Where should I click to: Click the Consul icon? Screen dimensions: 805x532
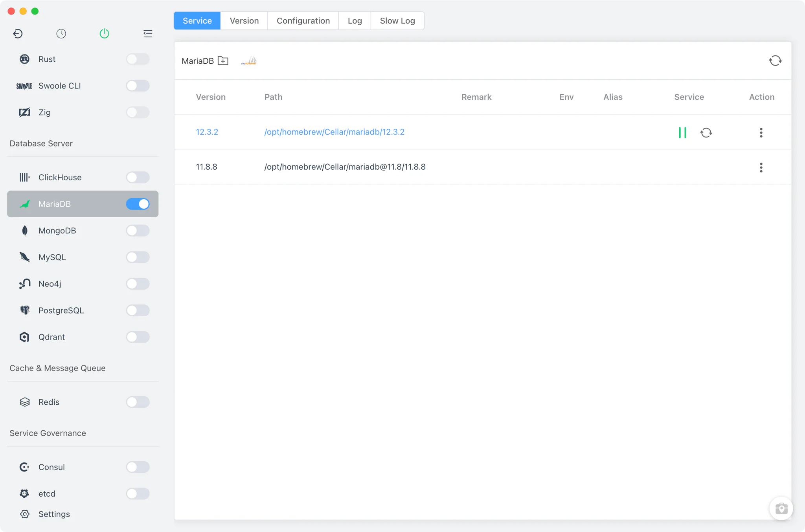click(x=24, y=467)
